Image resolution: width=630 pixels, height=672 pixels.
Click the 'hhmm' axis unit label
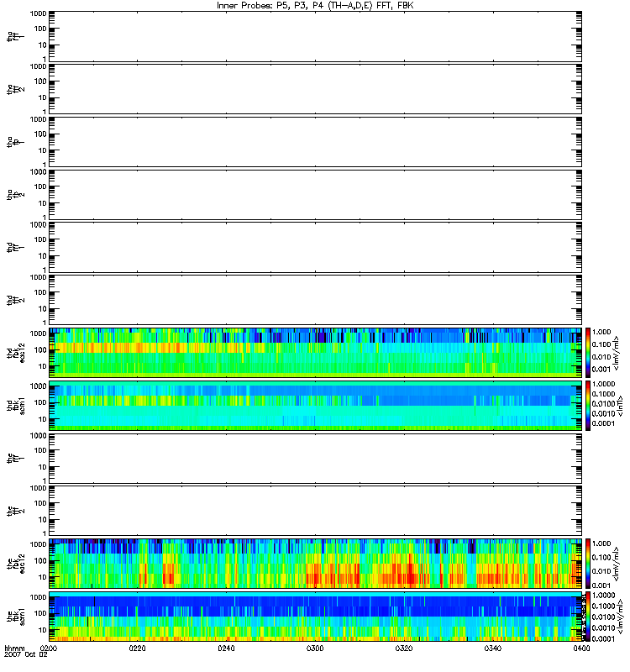pos(14,648)
